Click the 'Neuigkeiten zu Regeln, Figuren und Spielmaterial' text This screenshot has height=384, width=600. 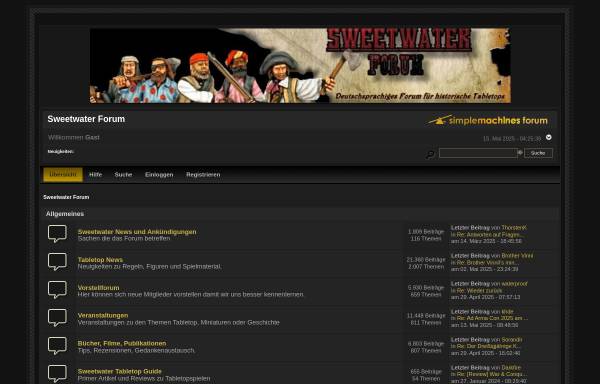click(150, 267)
